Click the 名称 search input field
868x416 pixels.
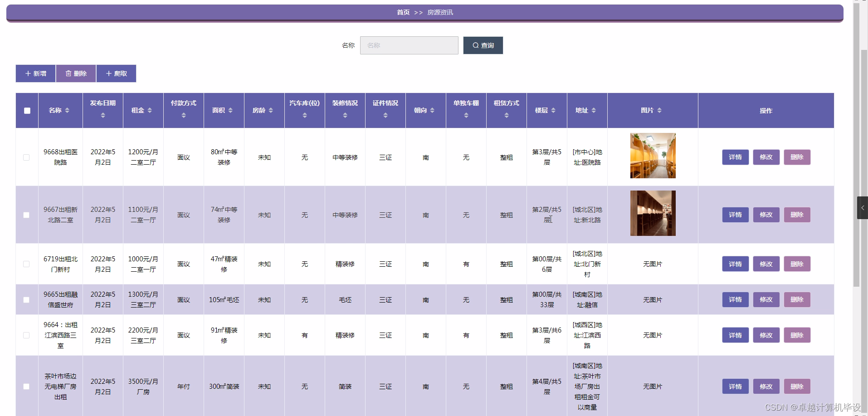[408, 45]
